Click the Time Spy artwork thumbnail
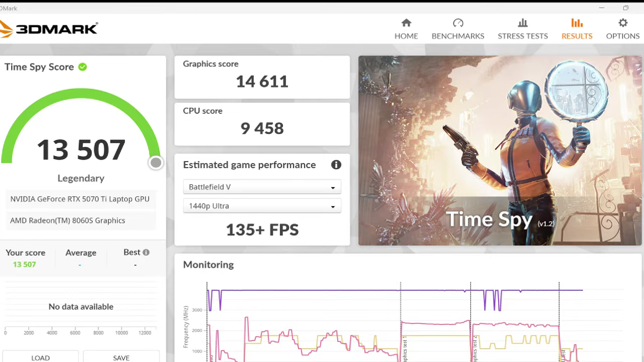This screenshot has width=644, height=362. point(500,150)
